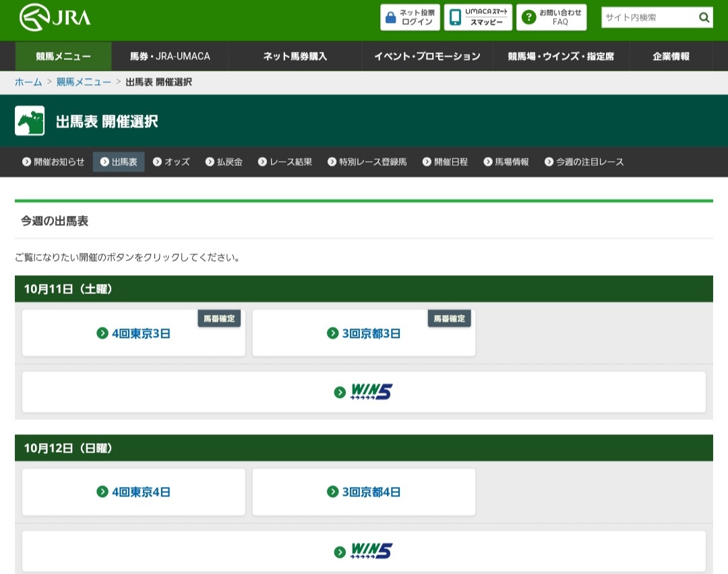The height and width of the screenshot is (574, 728).
Task: Click 馬番確定 badge on 4回東京3日
Action: tap(219, 318)
